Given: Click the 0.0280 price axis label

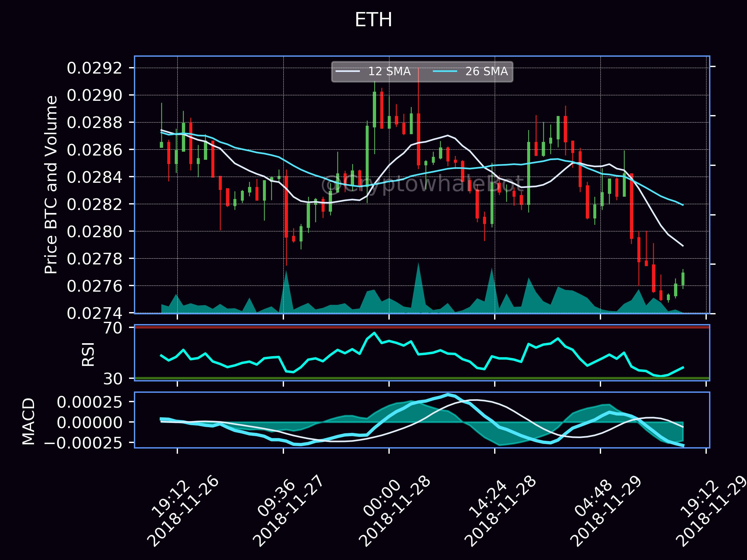Looking at the screenshot, I should (94, 232).
